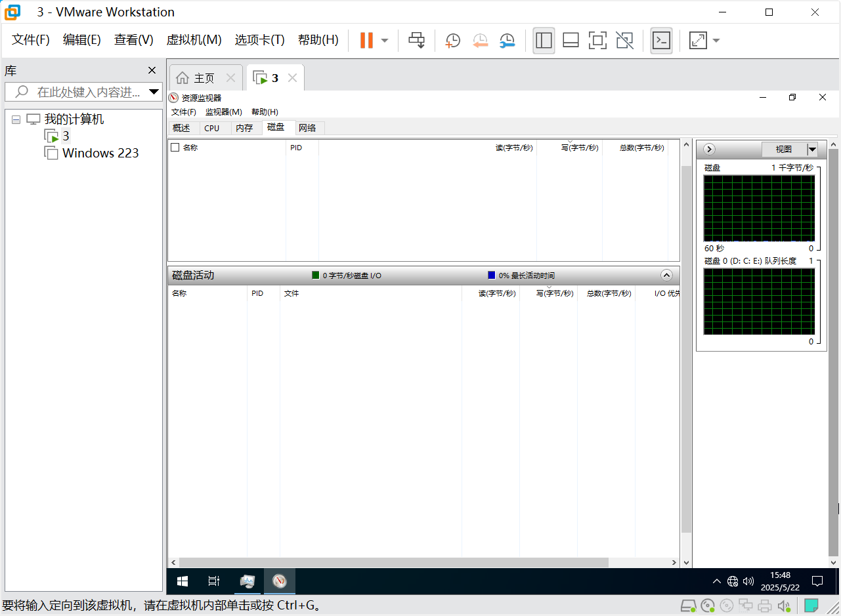
Task: Open guest network tray icon
Action: point(733,581)
